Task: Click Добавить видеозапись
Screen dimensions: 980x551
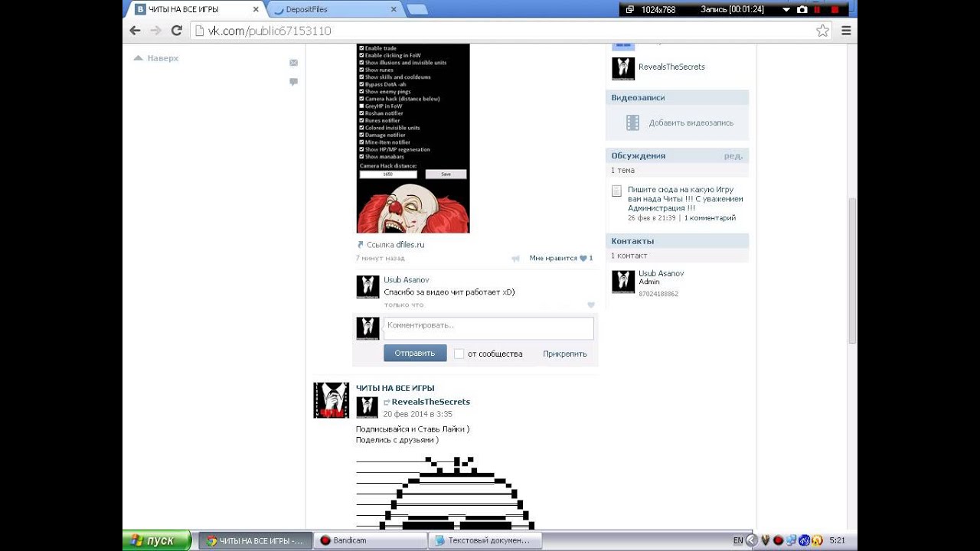Action: [x=691, y=122]
